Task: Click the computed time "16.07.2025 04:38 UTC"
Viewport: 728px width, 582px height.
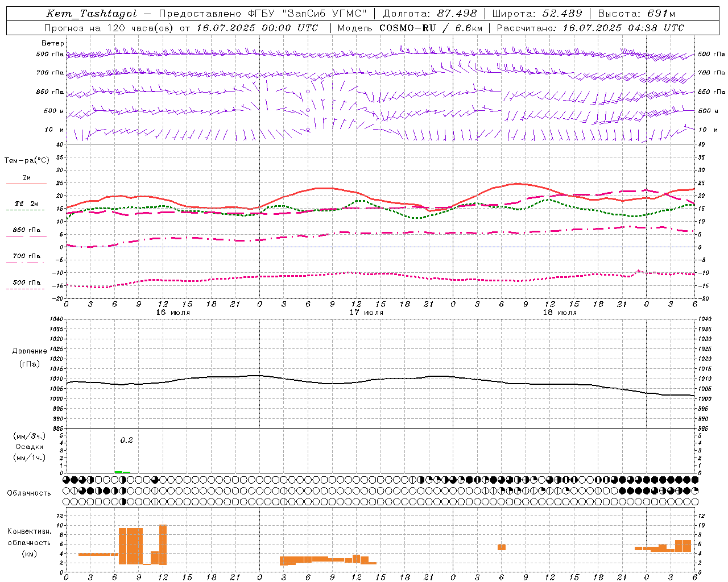Action: (x=623, y=28)
